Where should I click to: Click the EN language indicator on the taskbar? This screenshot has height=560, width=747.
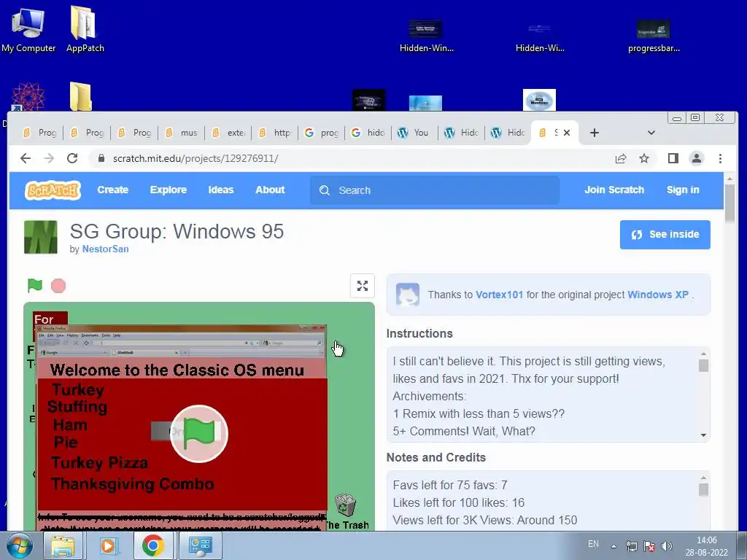(x=593, y=544)
